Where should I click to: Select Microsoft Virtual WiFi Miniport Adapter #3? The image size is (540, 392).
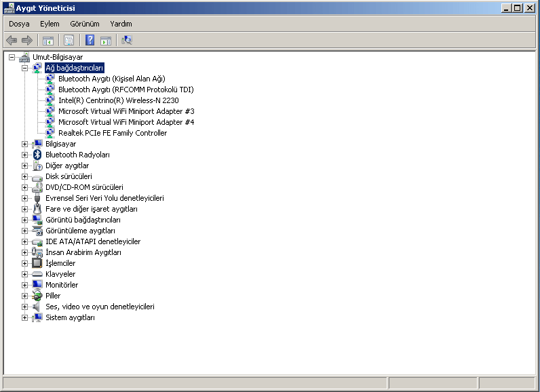coord(126,111)
